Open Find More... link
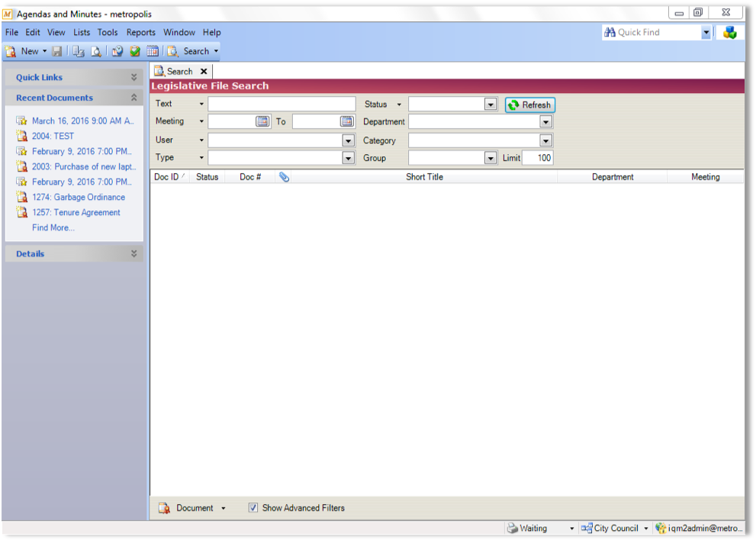Screen dimensions: 756x540 click(x=53, y=227)
